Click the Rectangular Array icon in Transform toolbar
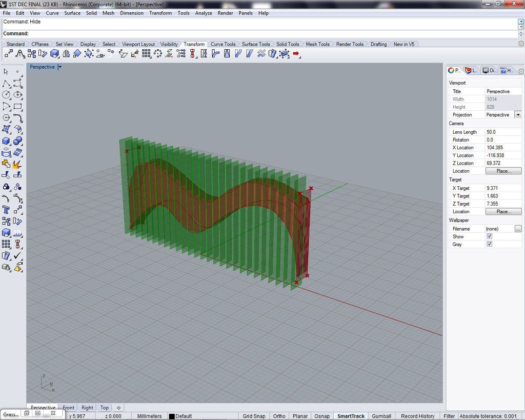The image size is (525, 420). [146, 53]
